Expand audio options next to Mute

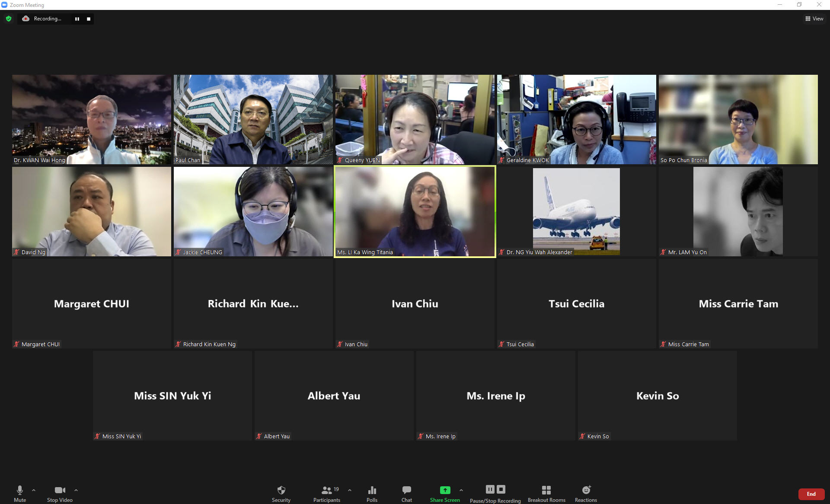coord(34,490)
